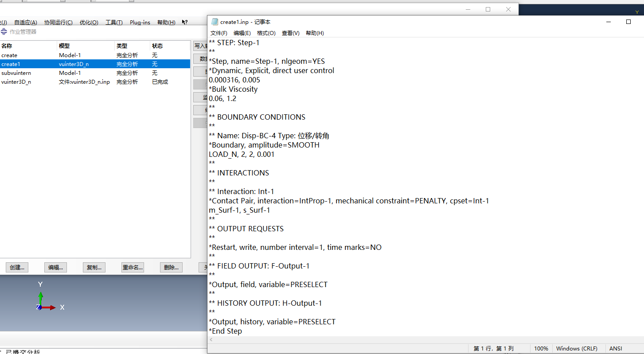Click the '*Dynamic, Explicit, direct user control' line
This screenshot has width=644, height=354.
pyautogui.click(x=272, y=70)
